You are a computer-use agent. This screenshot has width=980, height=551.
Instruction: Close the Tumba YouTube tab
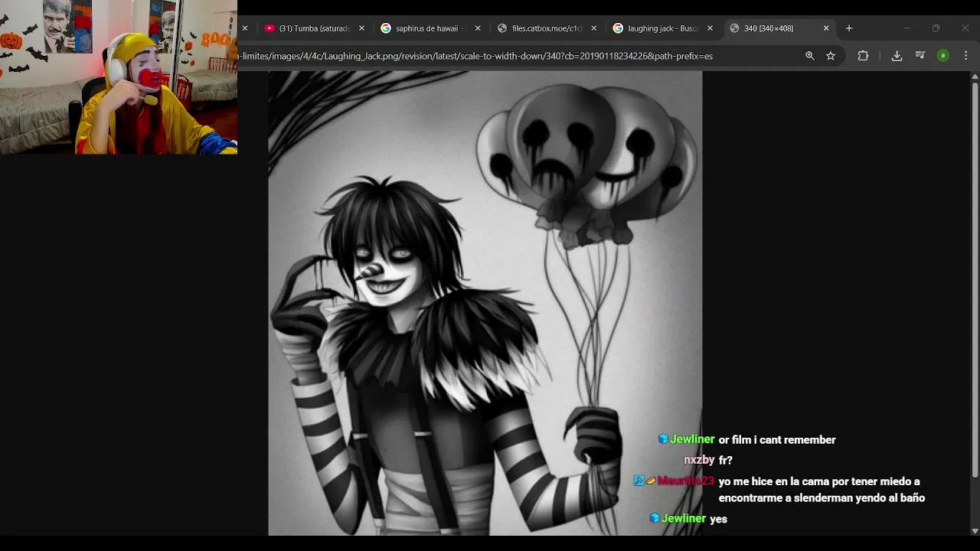361,28
